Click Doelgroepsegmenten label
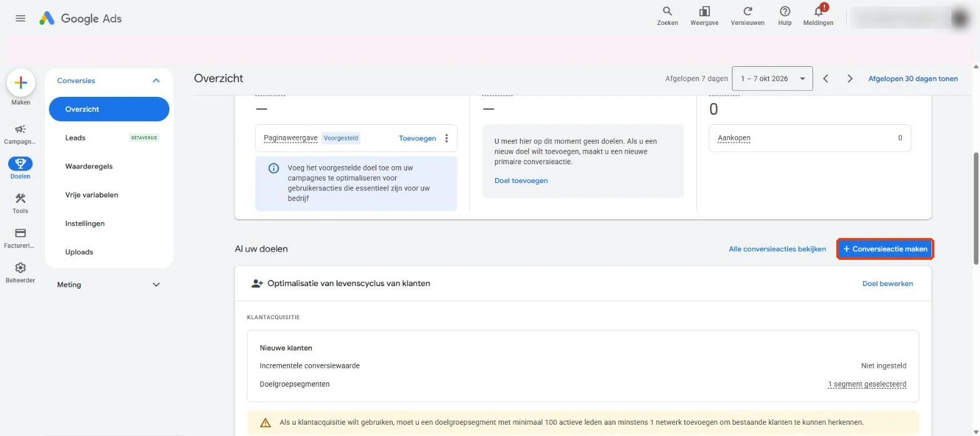The image size is (980, 436). (x=294, y=384)
